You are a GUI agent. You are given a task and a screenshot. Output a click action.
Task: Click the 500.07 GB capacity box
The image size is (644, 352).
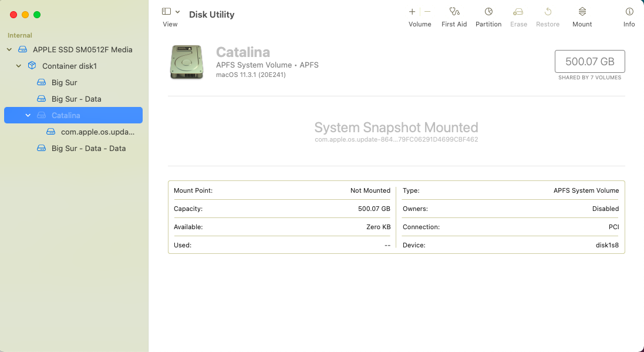590,61
